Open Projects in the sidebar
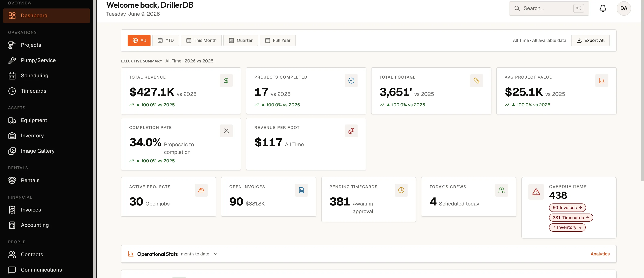644x278 pixels. coord(46,45)
